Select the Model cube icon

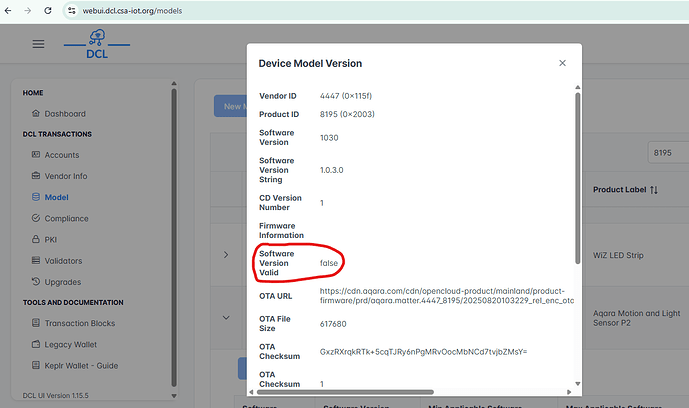click(36, 197)
